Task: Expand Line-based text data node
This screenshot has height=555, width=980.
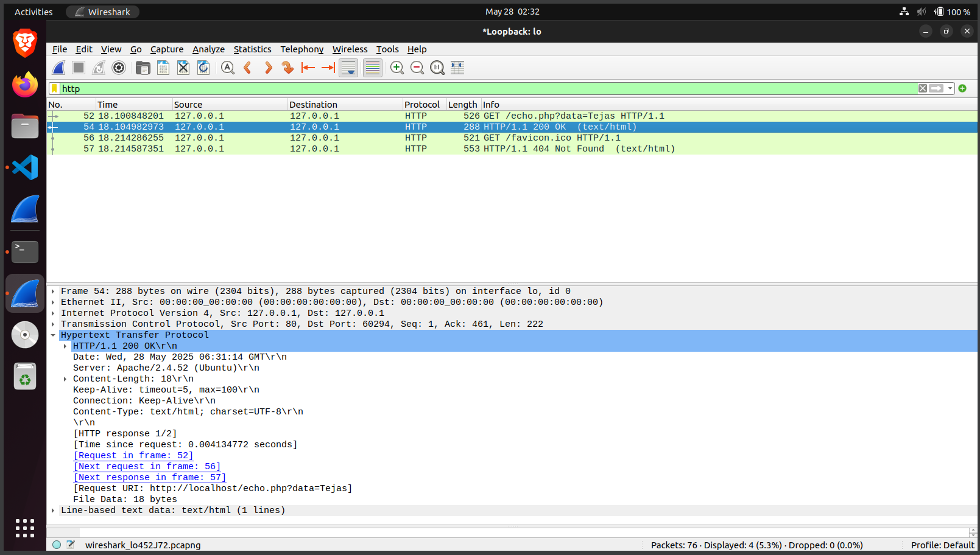Action: tap(53, 511)
